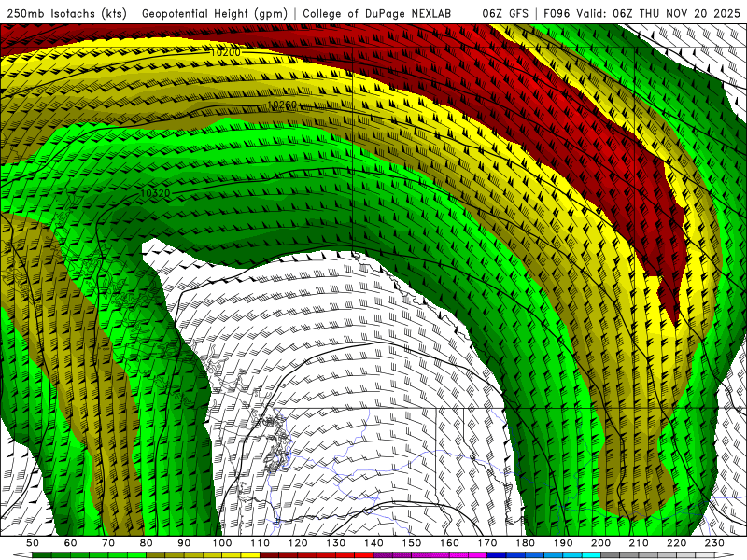
Task: Pick the darkest green swatch at the legend start
Action: point(42,555)
